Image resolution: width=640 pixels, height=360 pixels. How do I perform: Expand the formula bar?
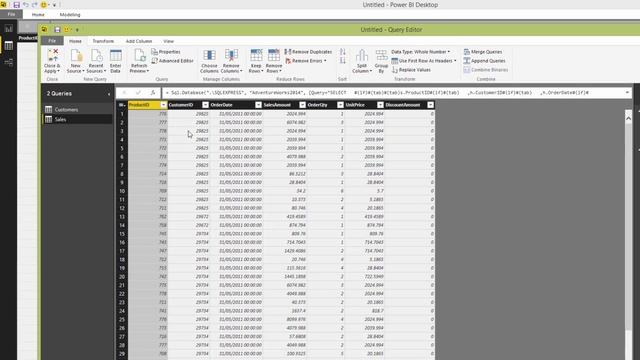[x=627, y=93]
